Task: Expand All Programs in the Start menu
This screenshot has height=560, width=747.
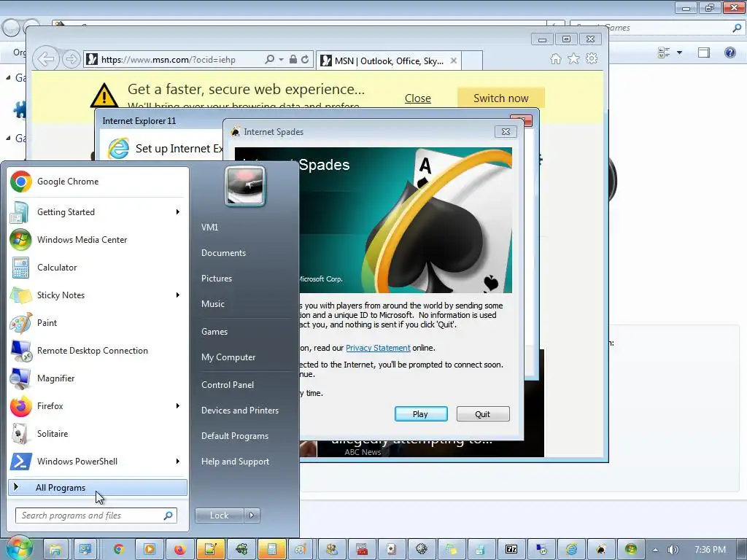Action: pos(97,488)
